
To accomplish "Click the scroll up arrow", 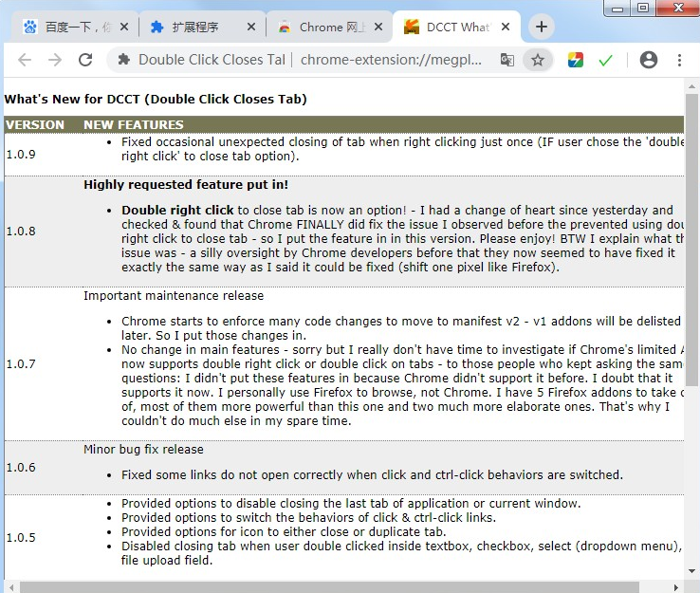I will click(x=691, y=86).
